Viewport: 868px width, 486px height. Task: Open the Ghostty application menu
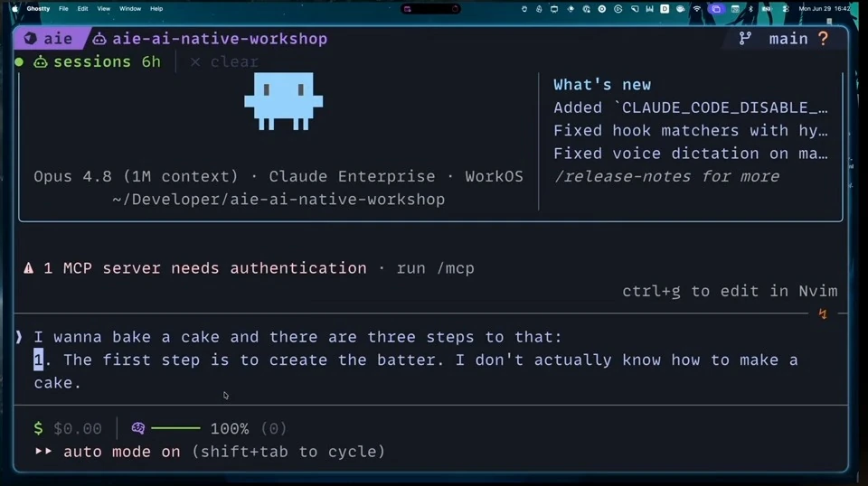[x=38, y=9]
